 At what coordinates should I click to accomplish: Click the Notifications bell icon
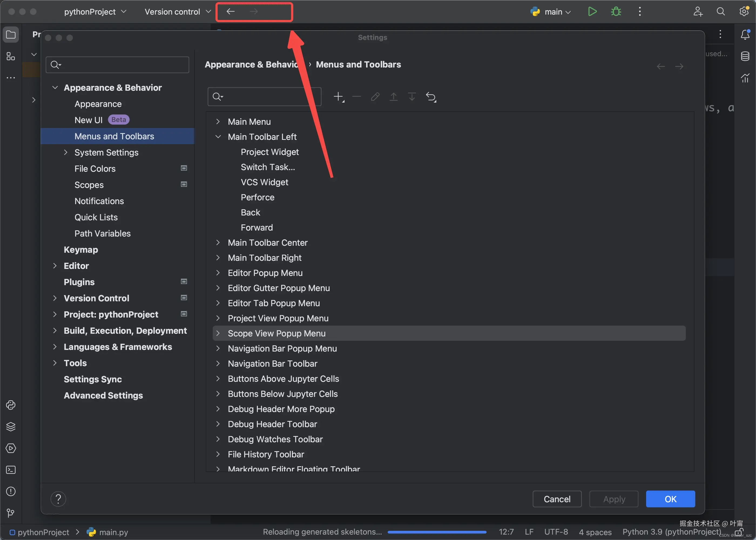(x=745, y=34)
